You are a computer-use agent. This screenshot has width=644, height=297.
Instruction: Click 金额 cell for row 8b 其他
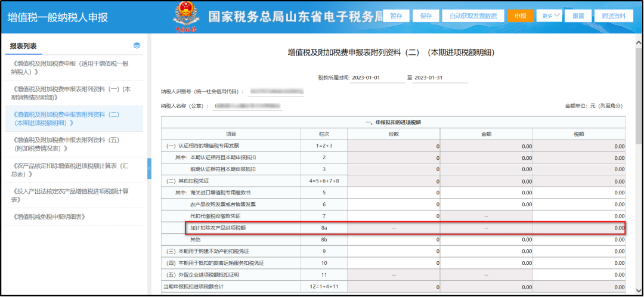pos(487,239)
